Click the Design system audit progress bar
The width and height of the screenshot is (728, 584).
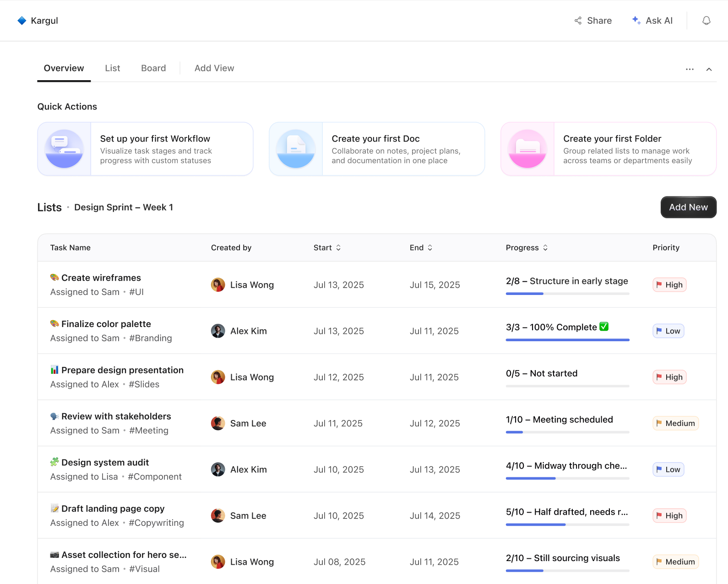click(568, 478)
